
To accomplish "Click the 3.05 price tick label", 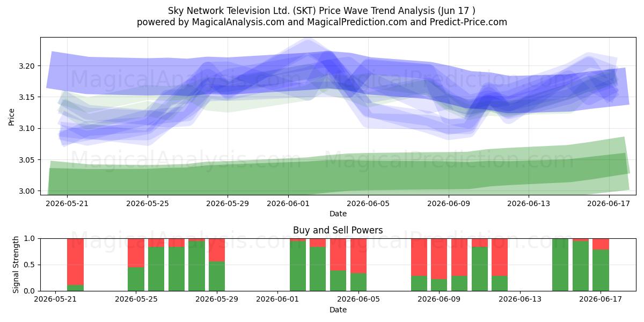I will pos(26,160).
